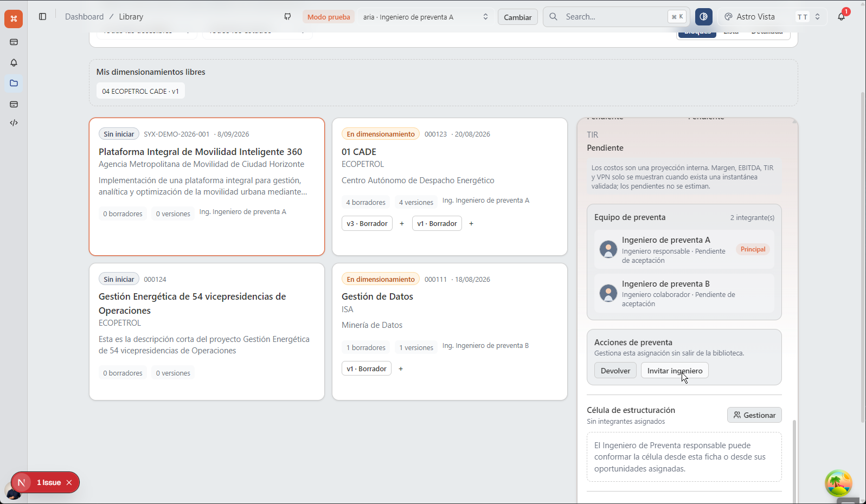Click the sidebar icon below the folder
This screenshot has height=504, width=866.
pos(14,104)
